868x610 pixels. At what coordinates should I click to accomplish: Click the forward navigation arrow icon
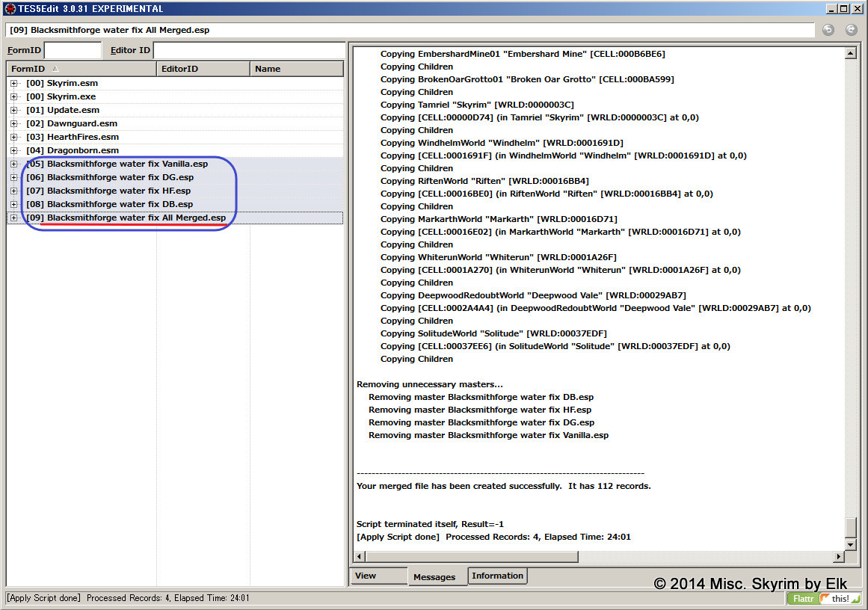click(852, 30)
